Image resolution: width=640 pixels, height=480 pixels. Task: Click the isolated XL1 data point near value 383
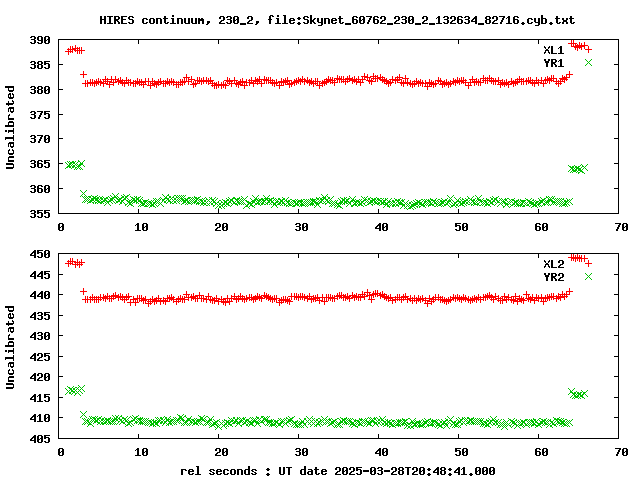[83, 75]
